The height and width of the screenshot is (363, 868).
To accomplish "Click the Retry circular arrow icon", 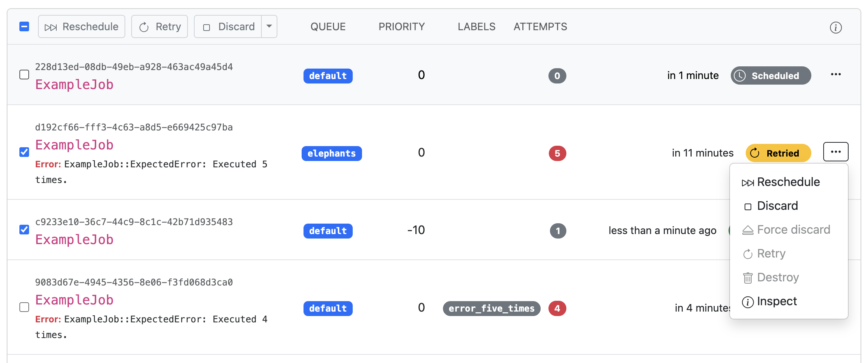I will click(x=144, y=26).
